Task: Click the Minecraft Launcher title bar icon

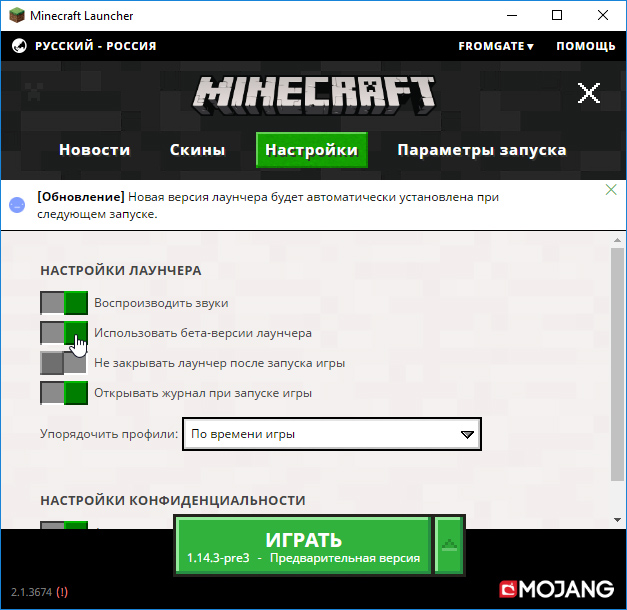Action: pyautogui.click(x=15, y=16)
